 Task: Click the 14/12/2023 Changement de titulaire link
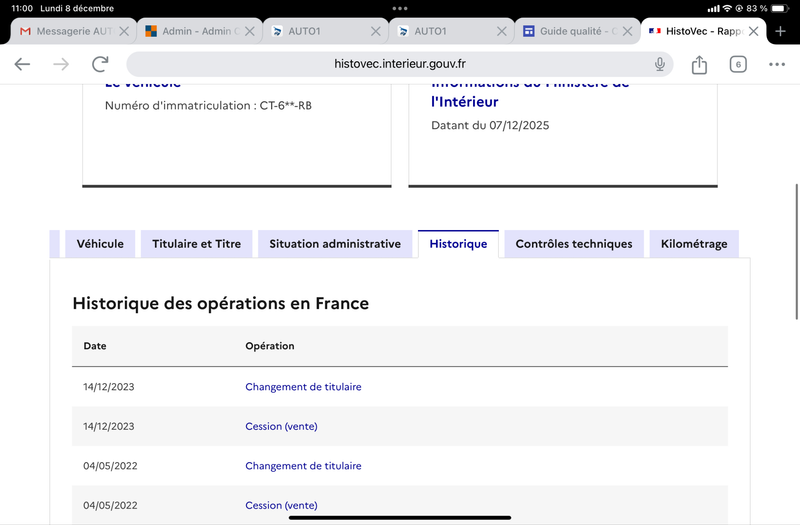tap(303, 387)
